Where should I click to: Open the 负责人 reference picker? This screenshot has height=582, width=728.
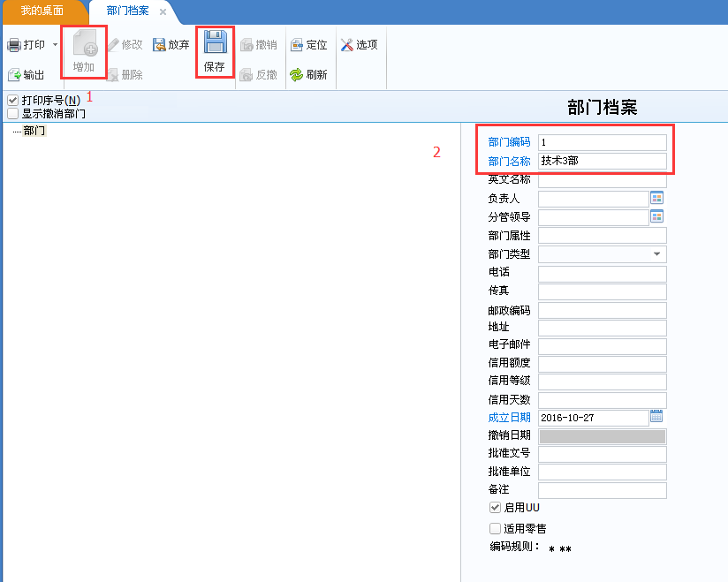pos(657,198)
